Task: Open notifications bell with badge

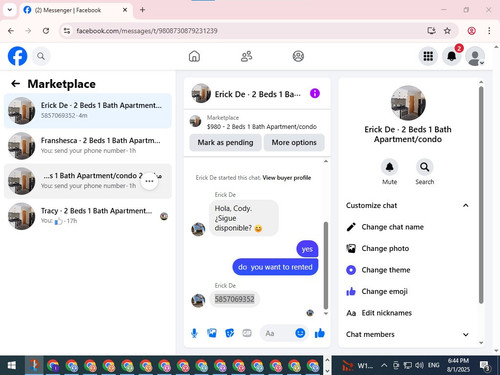Action: [452, 56]
